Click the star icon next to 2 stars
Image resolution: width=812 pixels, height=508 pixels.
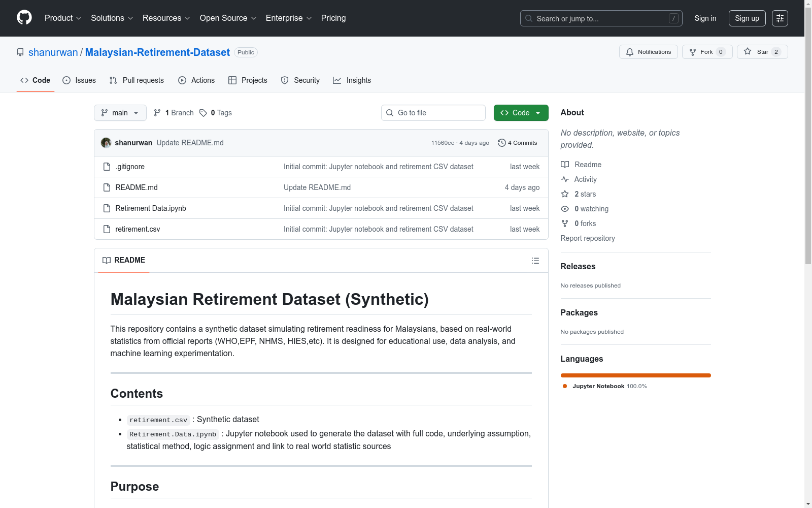[x=565, y=194]
